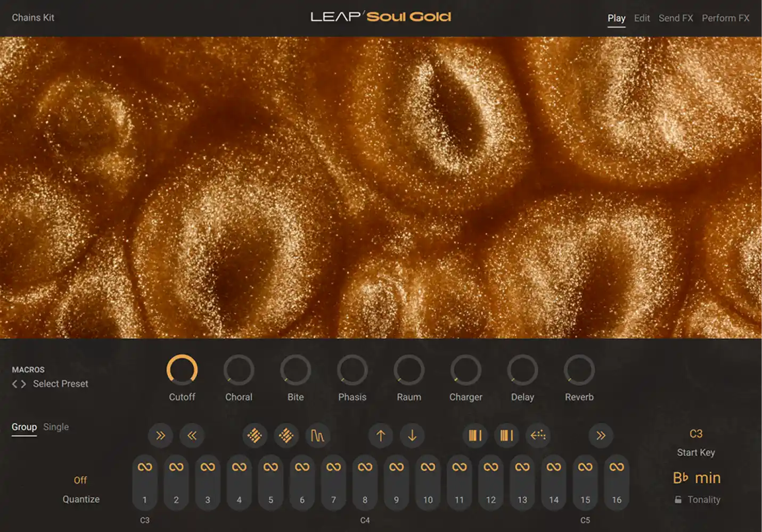
Task: Toggle the loop icon on step 16
Action: point(617,467)
